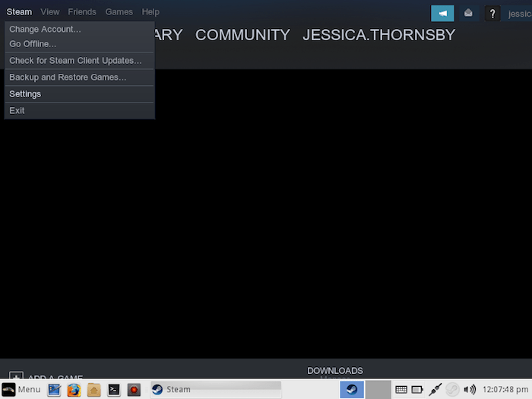This screenshot has height=399, width=532.
Task: Choose Change Account from Steam menu
Action: pos(79,29)
